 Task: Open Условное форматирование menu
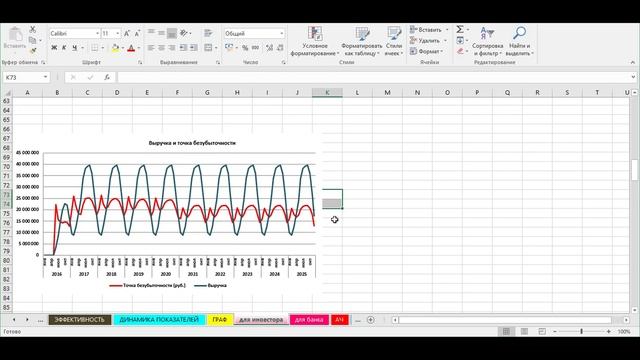[x=315, y=41]
